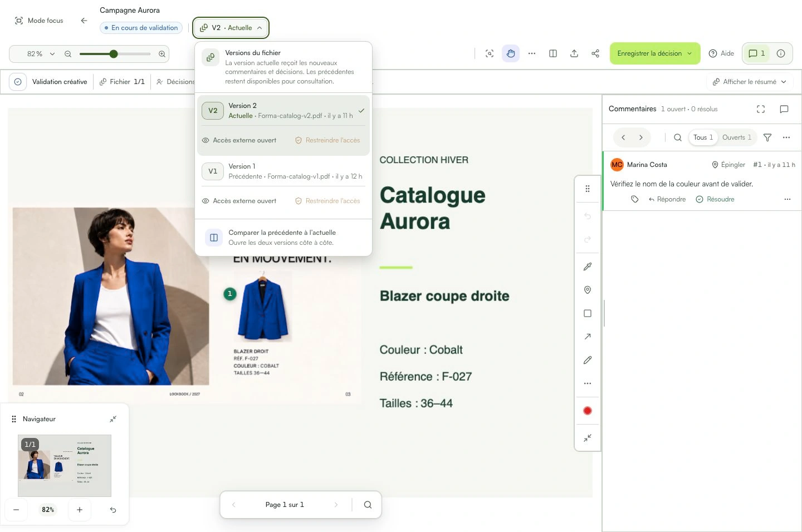The width and height of the screenshot is (802, 532).
Task: Toggle side-by-side compare view icon
Action: coord(553,53)
